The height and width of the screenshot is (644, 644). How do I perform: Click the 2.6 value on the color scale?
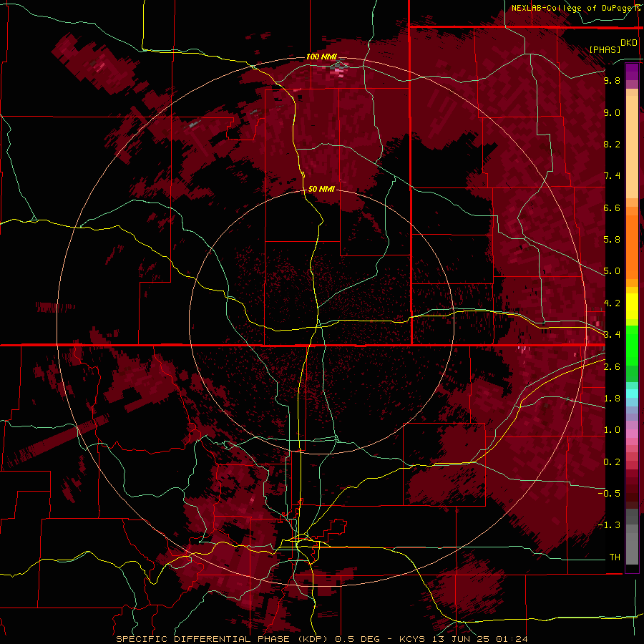pyautogui.click(x=612, y=367)
